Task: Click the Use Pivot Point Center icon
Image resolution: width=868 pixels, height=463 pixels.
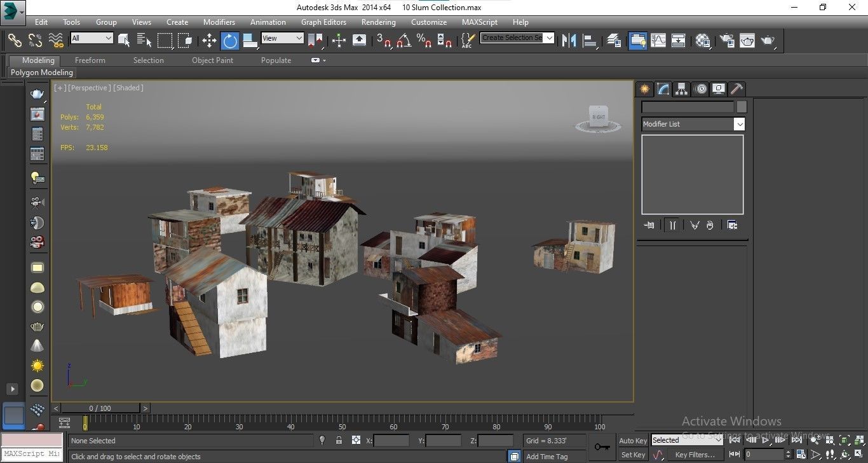Action: pos(315,40)
